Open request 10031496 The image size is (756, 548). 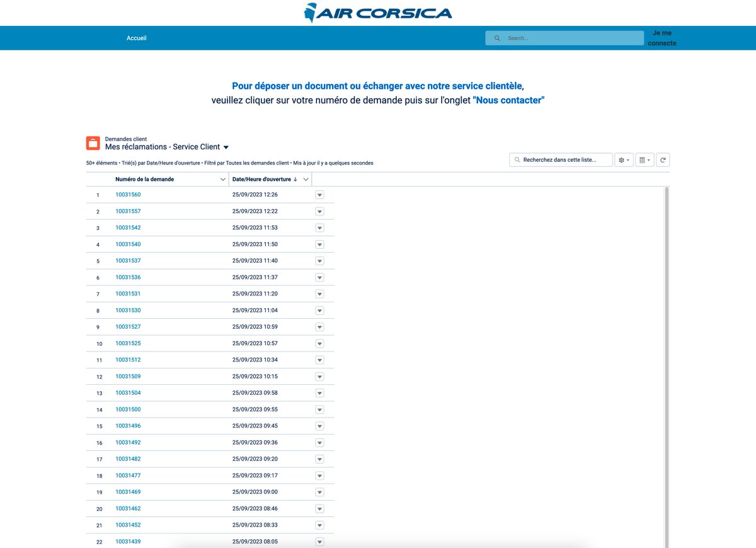click(x=128, y=426)
